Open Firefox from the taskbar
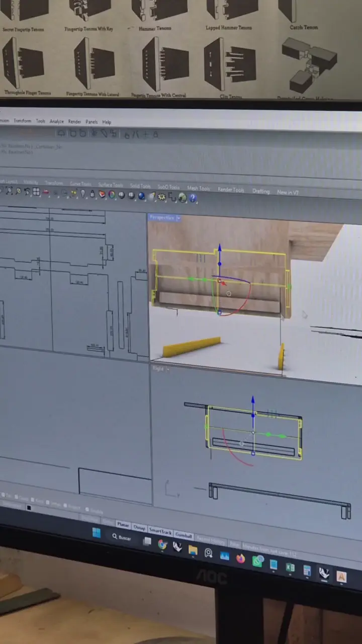 coord(241,558)
